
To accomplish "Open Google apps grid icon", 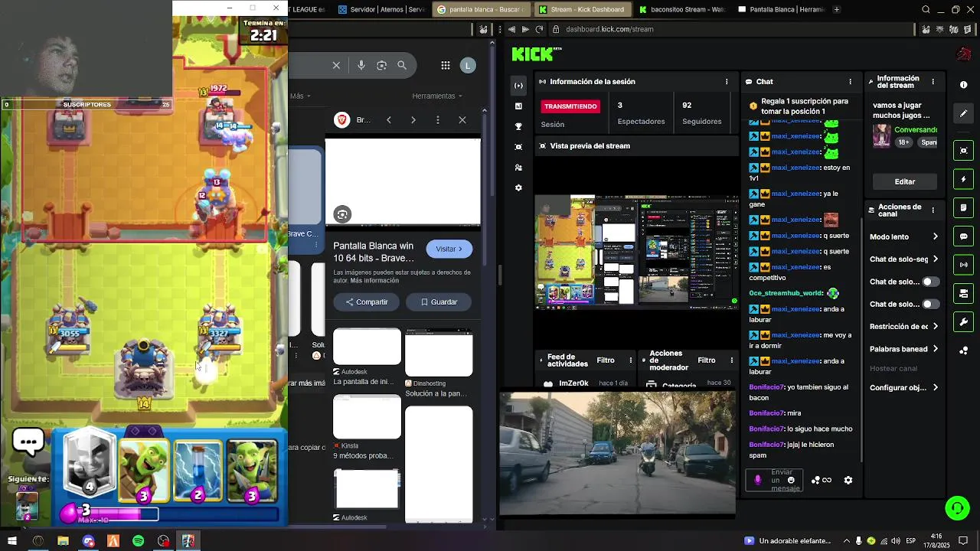I will click(x=445, y=66).
